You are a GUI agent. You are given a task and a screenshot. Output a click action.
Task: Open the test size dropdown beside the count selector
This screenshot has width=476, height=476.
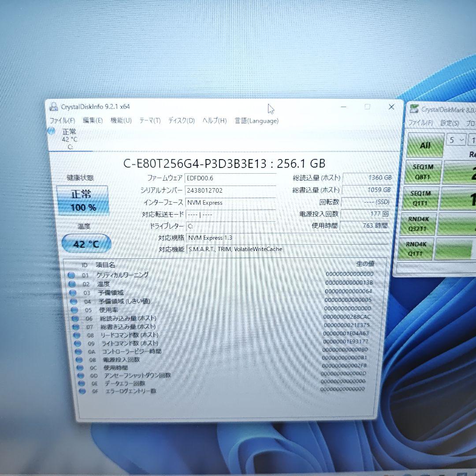point(472,139)
